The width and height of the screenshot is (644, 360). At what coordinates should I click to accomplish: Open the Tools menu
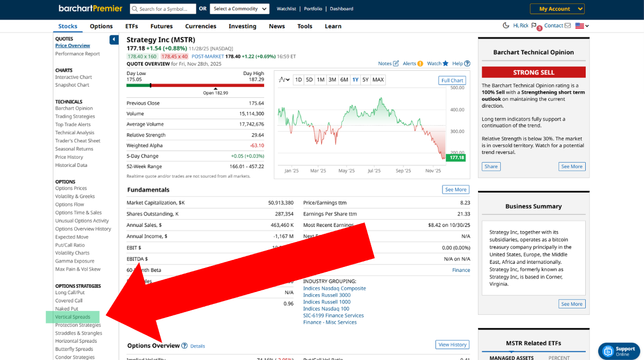[x=305, y=26]
